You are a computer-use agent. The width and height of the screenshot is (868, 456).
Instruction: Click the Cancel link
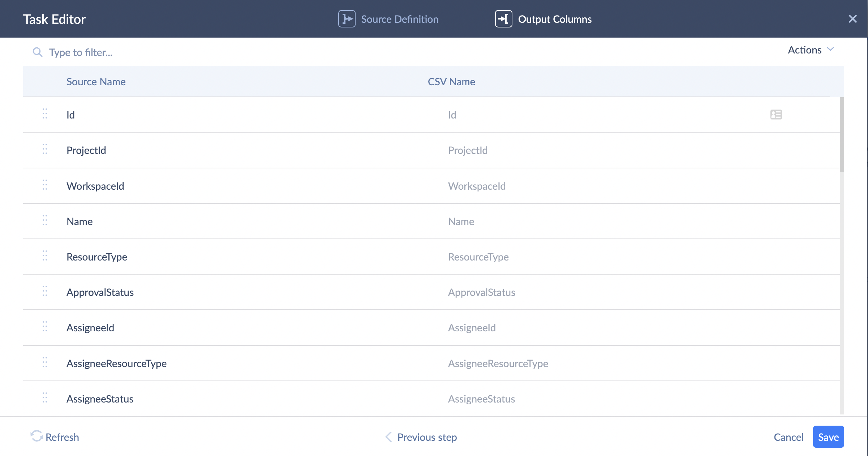pyautogui.click(x=788, y=437)
